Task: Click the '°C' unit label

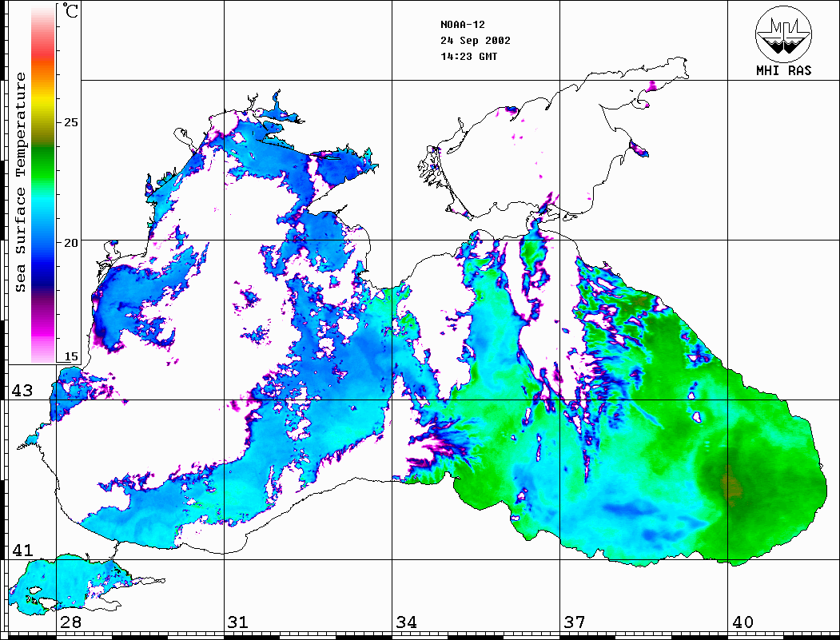Action: 70,10
